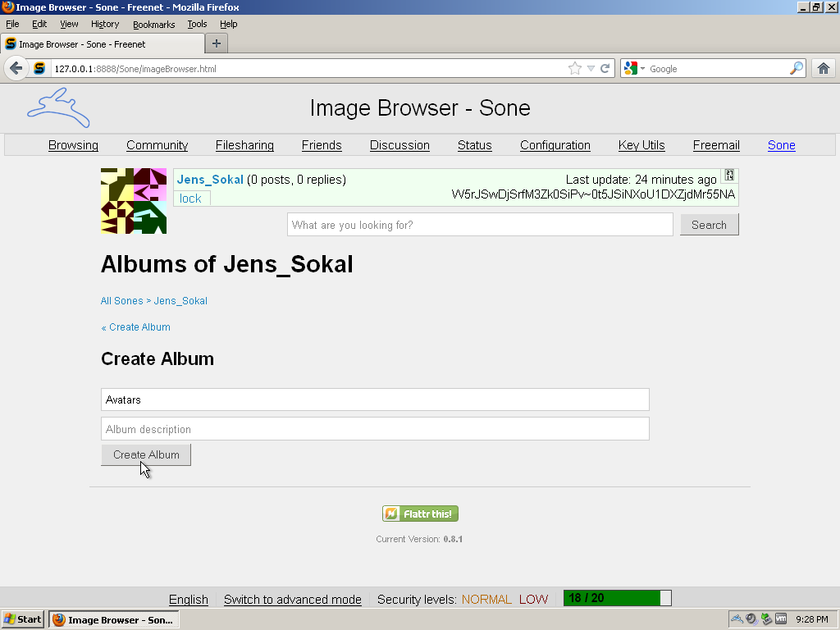
Task: Open the Freemail navigation link
Action: click(x=716, y=145)
